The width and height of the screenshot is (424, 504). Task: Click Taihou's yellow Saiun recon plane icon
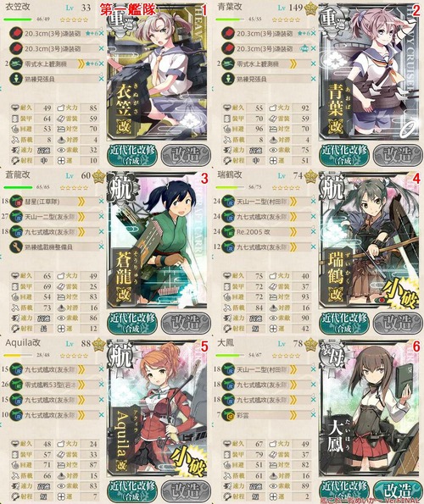tap(228, 415)
